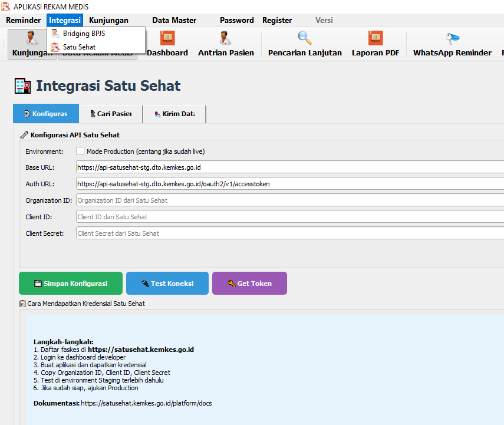Viewport: 504px width, 425px height.
Task: Open WhatsApp Reminder toolbar icon
Action: [452, 38]
